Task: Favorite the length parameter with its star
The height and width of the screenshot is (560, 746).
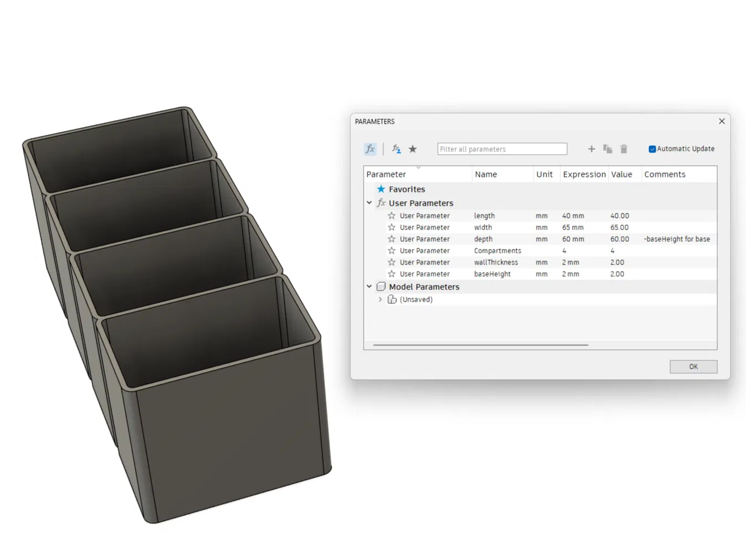Action: pyautogui.click(x=392, y=216)
